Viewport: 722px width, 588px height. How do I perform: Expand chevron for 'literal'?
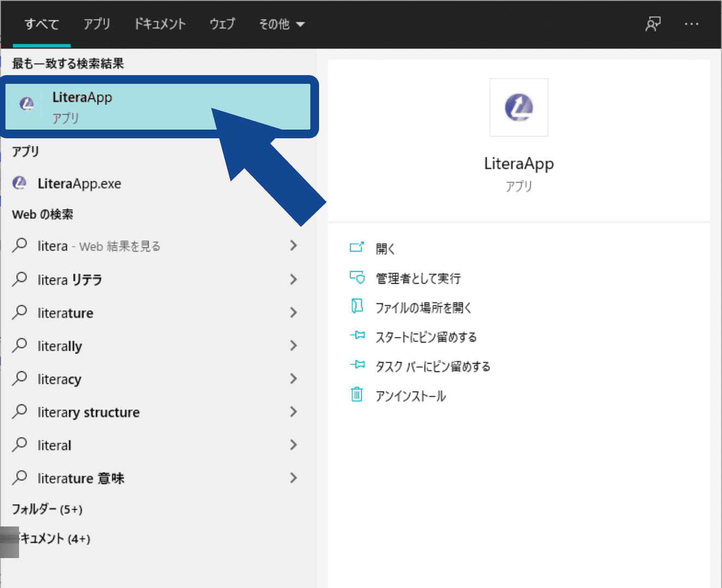[x=293, y=445]
